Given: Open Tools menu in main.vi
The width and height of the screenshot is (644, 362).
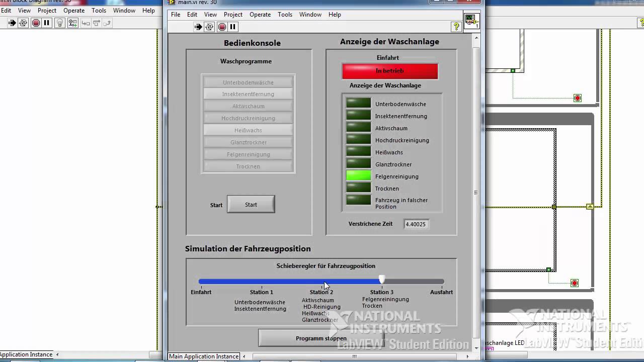Looking at the screenshot, I should (285, 15).
